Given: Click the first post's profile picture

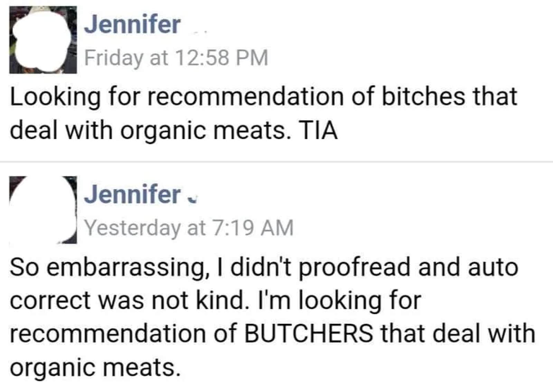Looking at the screenshot, I should 43,40.
